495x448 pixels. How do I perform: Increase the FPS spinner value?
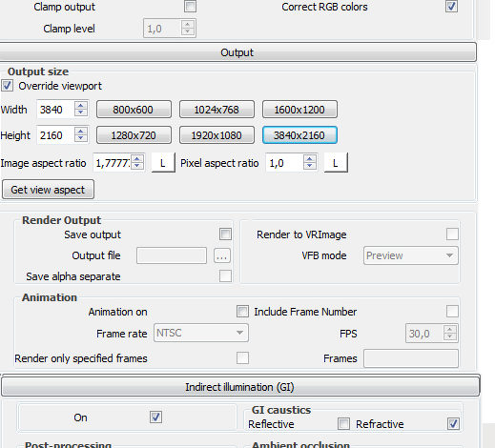(450, 330)
